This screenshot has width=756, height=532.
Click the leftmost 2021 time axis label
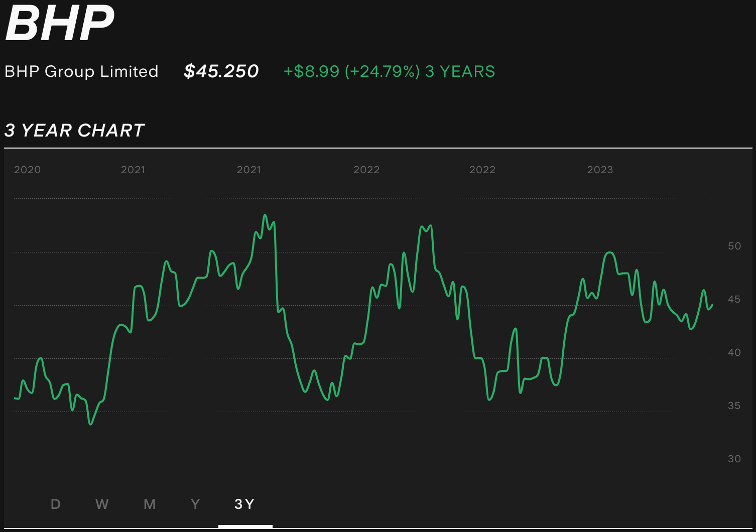tap(133, 170)
